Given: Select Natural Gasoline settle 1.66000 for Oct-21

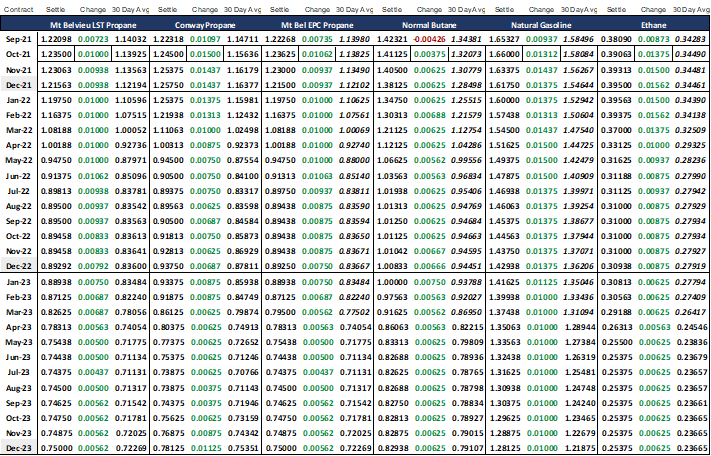Looking at the screenshot, I should tap(504, 54).
